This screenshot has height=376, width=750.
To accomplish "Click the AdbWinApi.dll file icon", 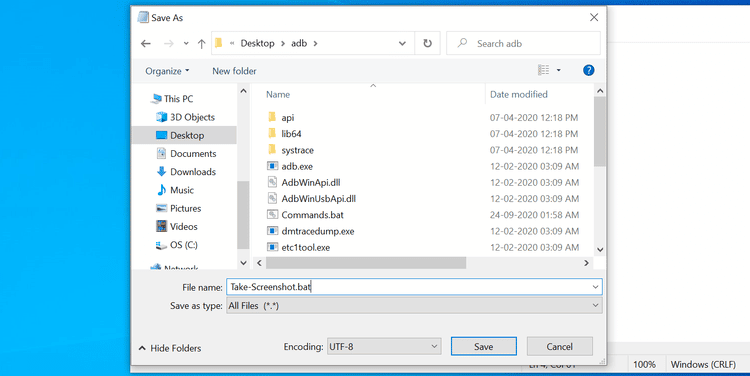I will click(x=272, y=182).
